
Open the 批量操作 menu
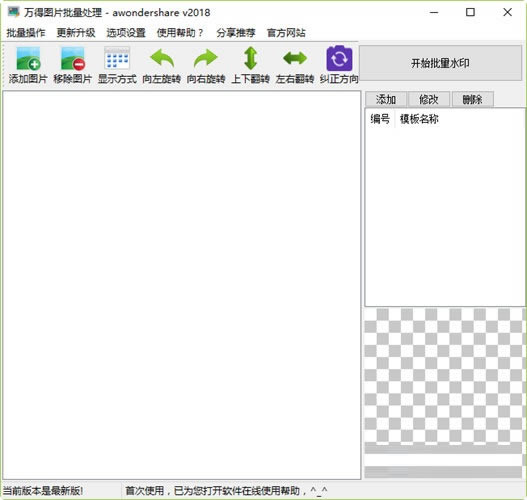pos(26,33)
